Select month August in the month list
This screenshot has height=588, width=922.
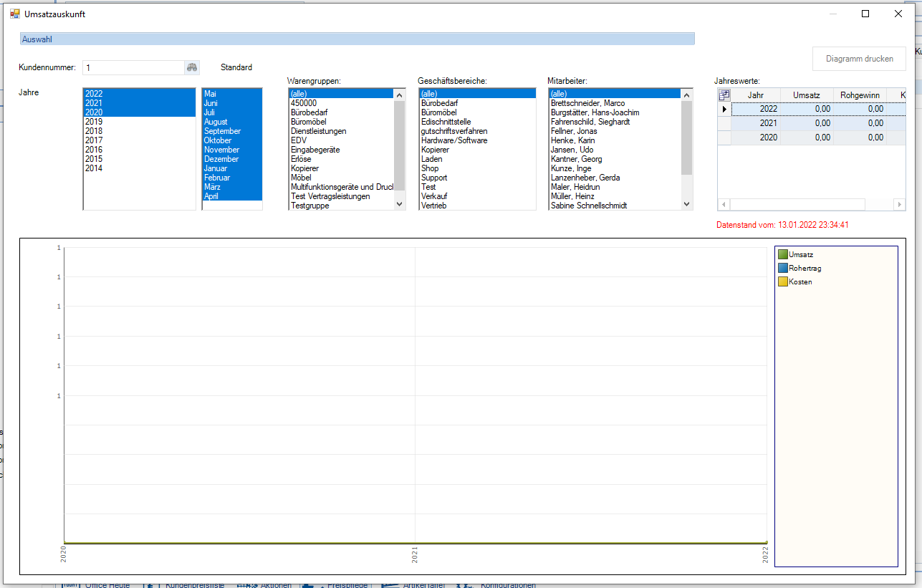coord(216,122)
